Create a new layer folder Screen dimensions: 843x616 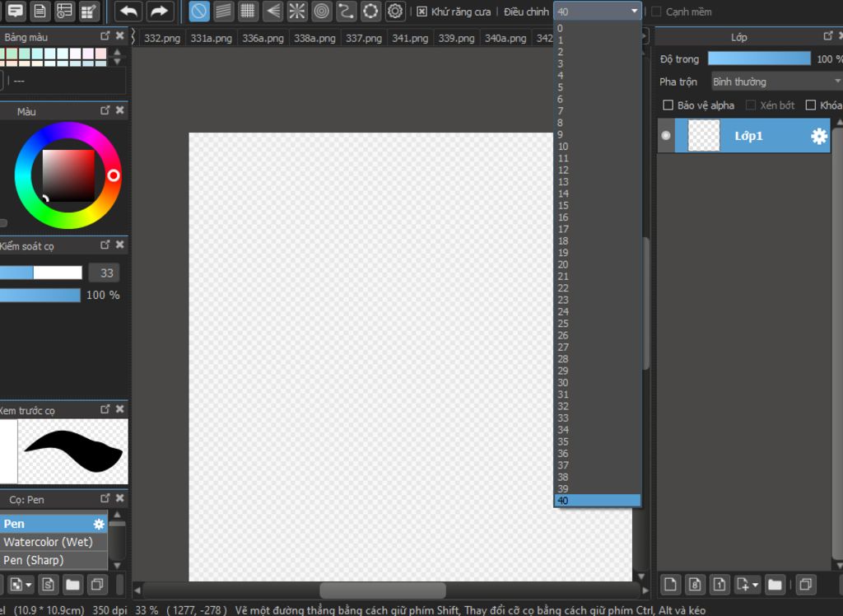click(x=775, y=584)
